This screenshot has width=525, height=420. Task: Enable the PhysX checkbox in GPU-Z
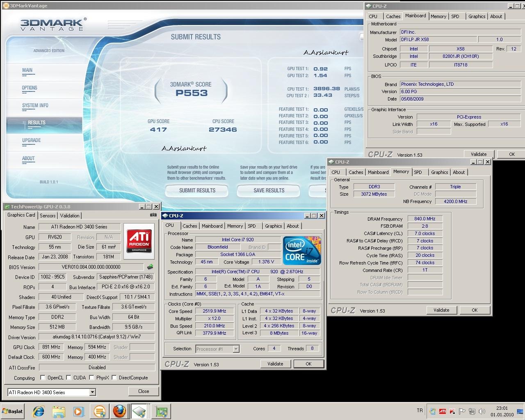point(91,377)
